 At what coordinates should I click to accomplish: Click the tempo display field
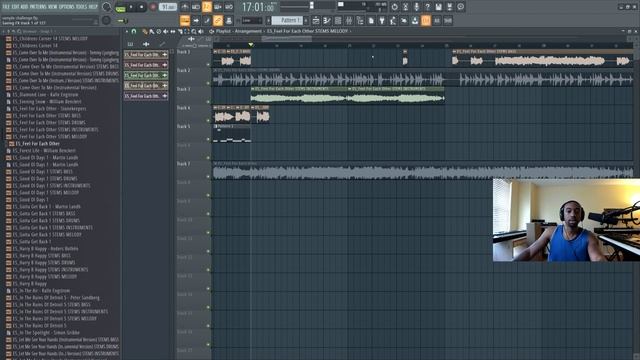tap(168, 7)
